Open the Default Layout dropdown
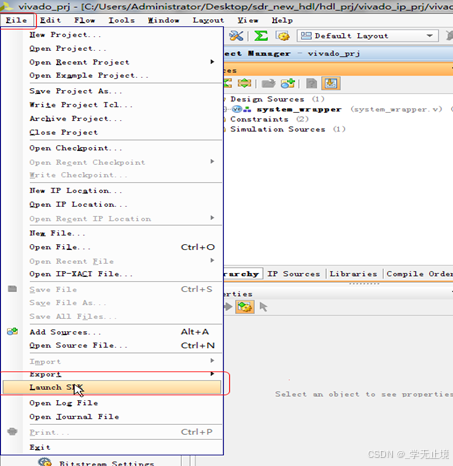453x466 pixels. pos(367,36)
